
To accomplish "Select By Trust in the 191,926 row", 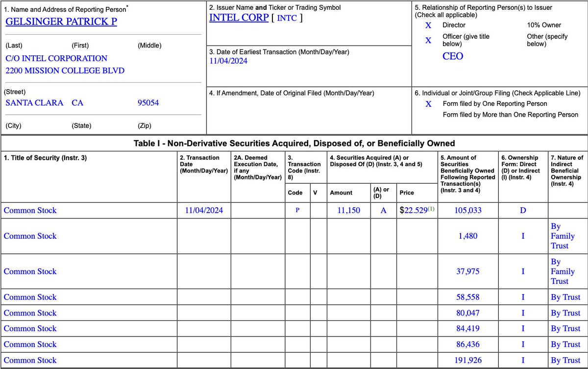I will (x=565, y=360).
